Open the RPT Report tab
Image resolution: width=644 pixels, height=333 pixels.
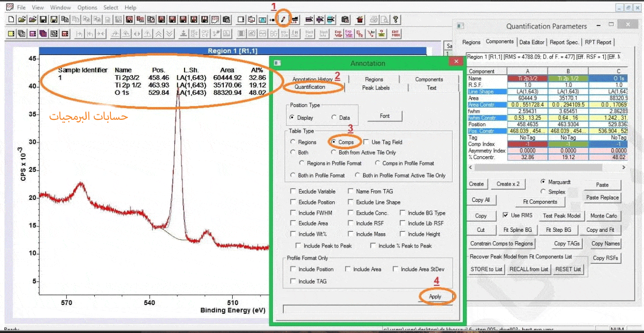(598, 42)
